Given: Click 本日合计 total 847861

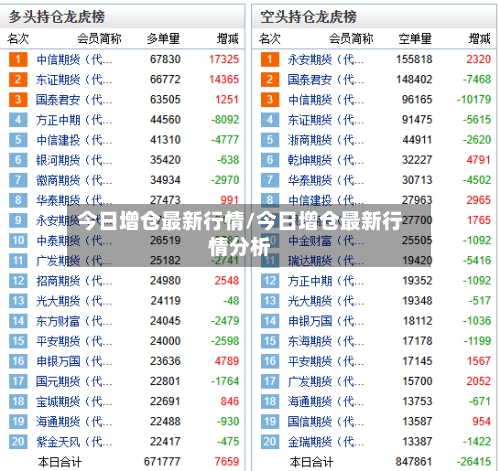Looking at the screenshot, I should pyautogui.click(x=414, y=462).
